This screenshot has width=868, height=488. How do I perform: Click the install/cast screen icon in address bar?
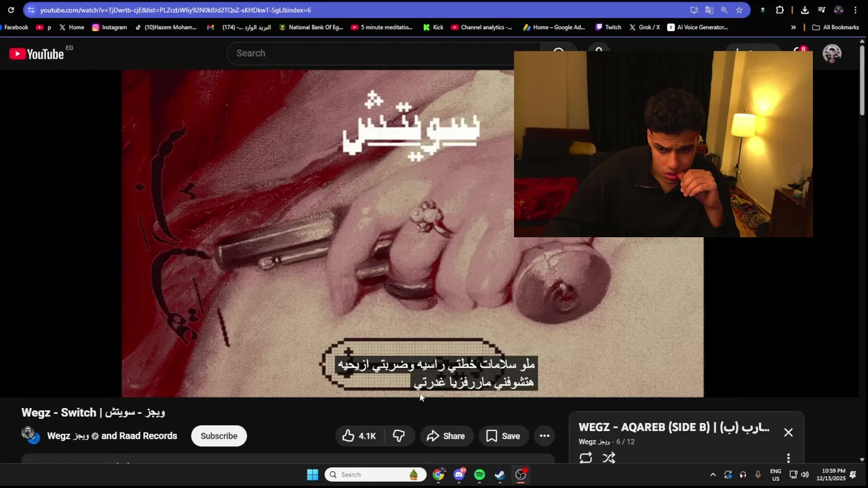click(694, 10)
